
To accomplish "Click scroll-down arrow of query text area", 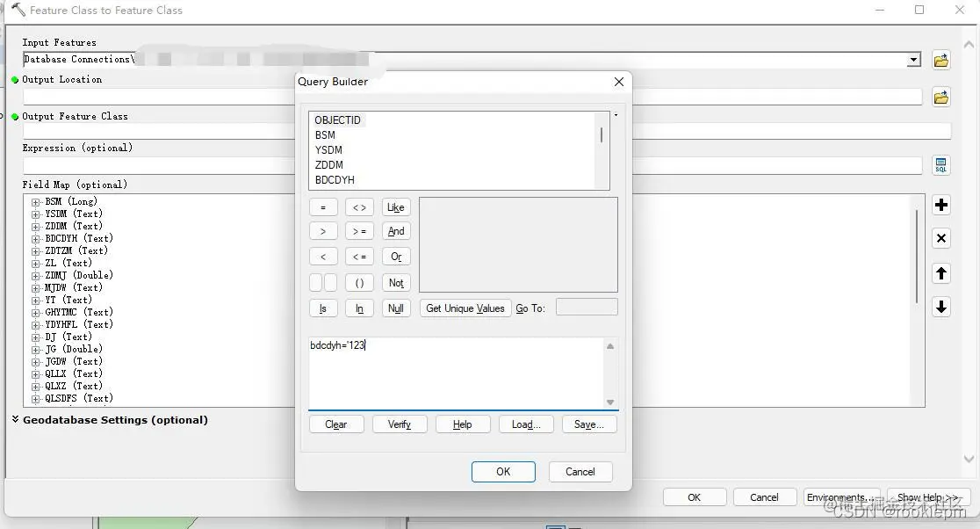I will [610, 402].
